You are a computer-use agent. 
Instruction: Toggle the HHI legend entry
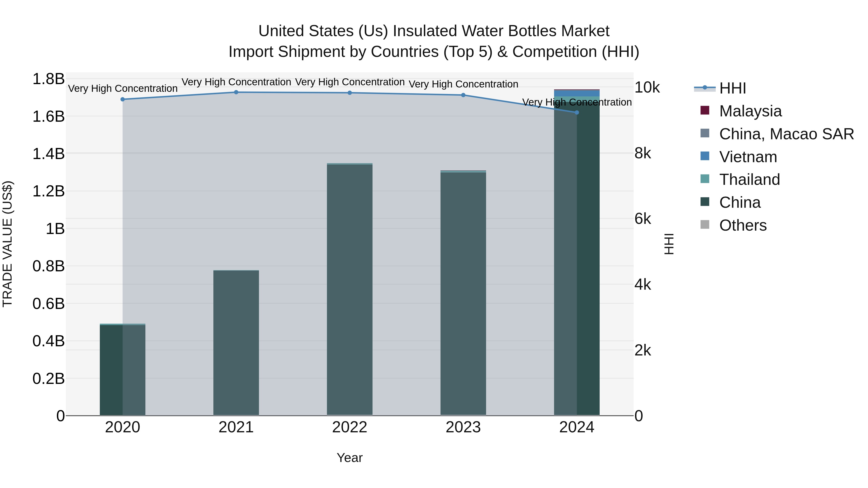(720, 88)
